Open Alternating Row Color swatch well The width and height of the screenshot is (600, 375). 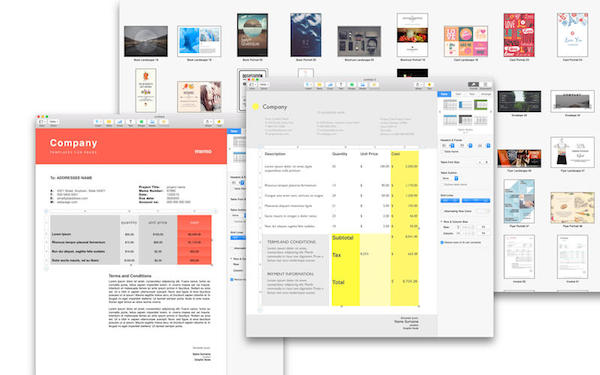pos(483,211)
